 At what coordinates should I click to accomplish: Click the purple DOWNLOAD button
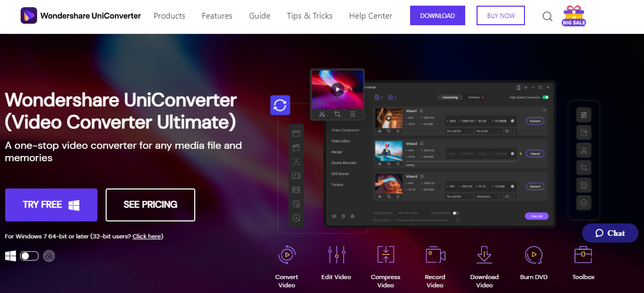(437, 16)
